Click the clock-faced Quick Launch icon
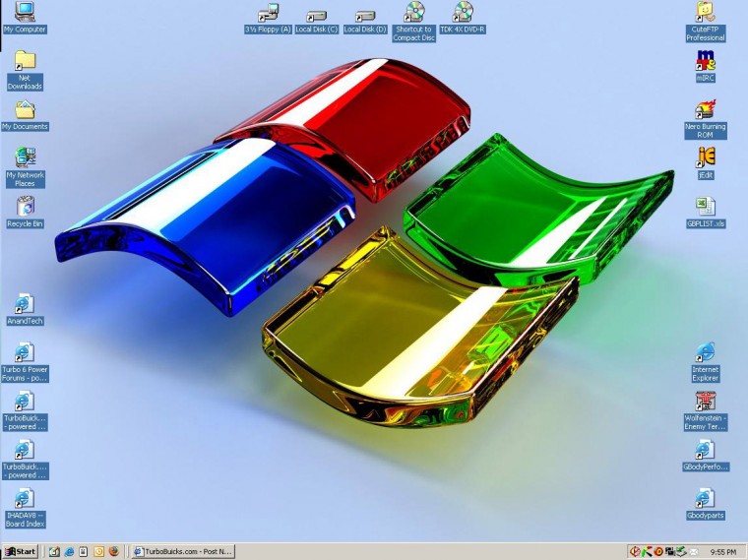The height and width of the screenshot is (560, 748). click(x=98, y=552)
